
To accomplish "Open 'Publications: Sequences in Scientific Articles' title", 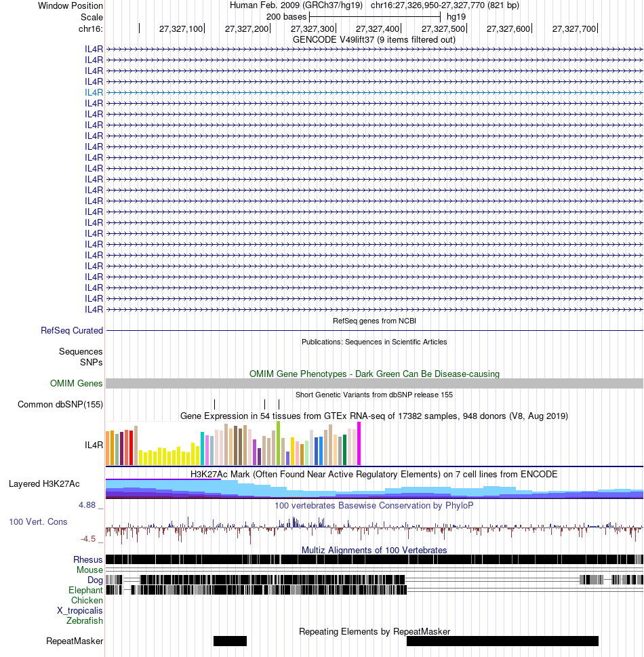I will [x=374, y=342].
